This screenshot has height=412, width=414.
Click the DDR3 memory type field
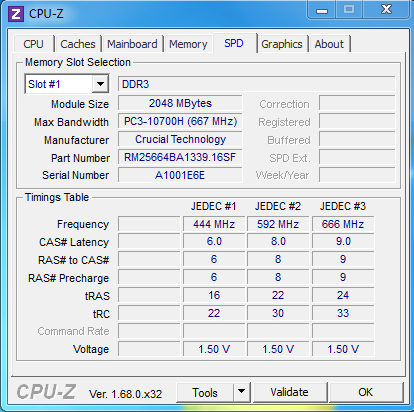click(257, 84)
